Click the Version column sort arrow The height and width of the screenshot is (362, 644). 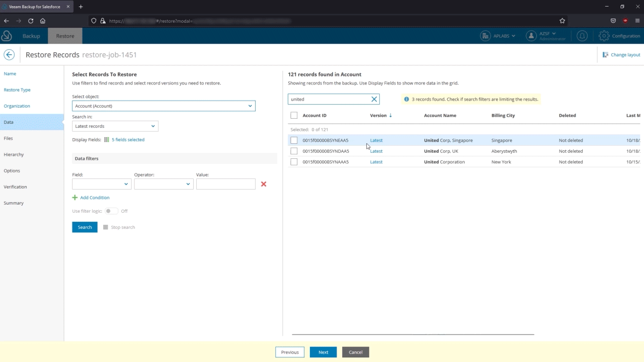(x=390, y=116)
